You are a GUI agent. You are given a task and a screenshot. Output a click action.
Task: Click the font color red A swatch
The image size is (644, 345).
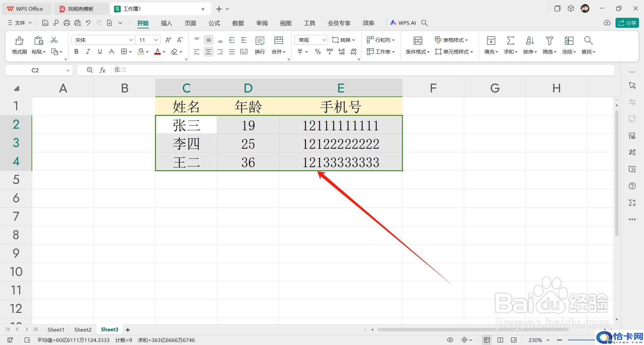[157, 52]
